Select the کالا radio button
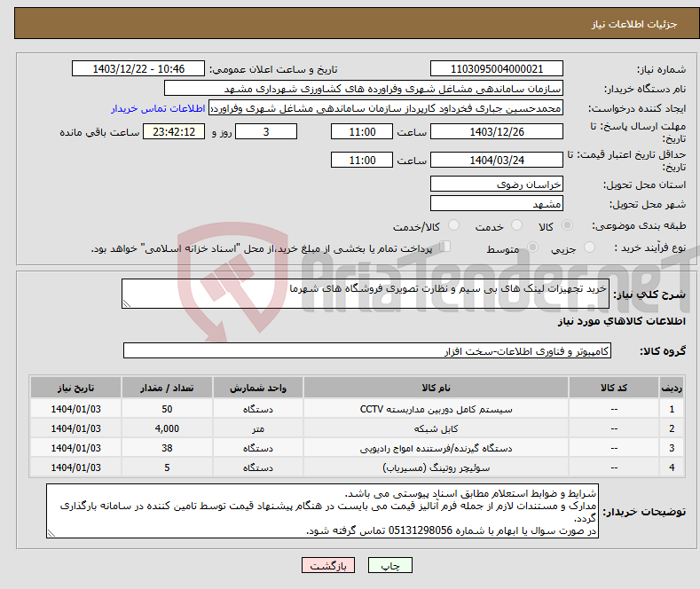 (x=567, y=225)
